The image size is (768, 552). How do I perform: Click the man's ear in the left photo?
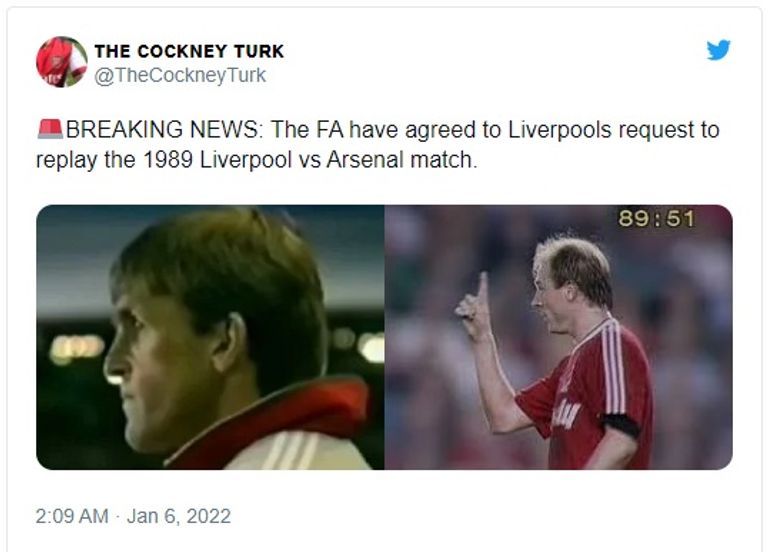pyautogui.click(x=229, y=342)
